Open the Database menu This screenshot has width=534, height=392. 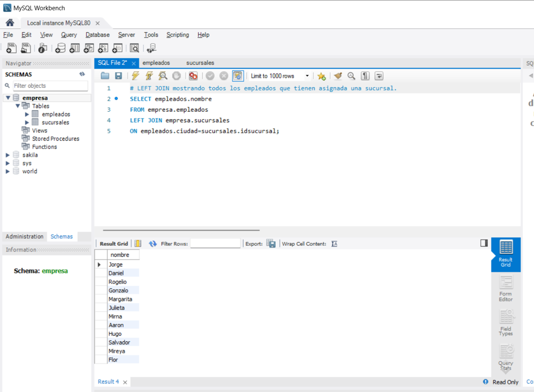pyautogui.click(x=98, y=35)
